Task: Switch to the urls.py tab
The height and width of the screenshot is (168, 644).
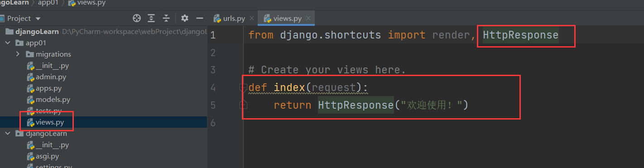Action: tap(230, 19)
